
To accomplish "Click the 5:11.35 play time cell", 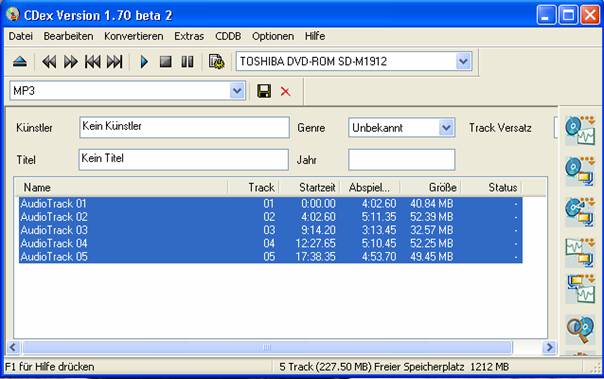I will coord(379,217).
